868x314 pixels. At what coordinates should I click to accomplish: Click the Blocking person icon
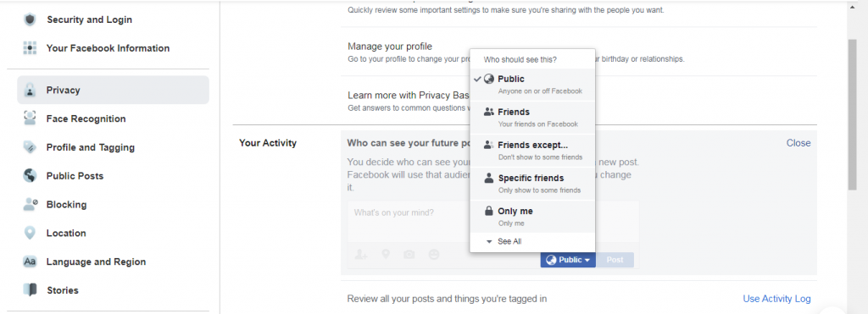coord(30,205)
